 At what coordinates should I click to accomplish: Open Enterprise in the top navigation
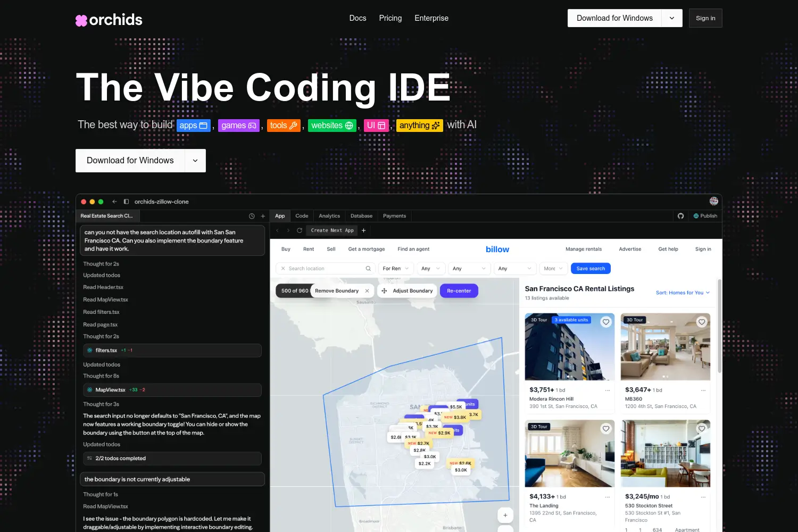click(431, 18)
